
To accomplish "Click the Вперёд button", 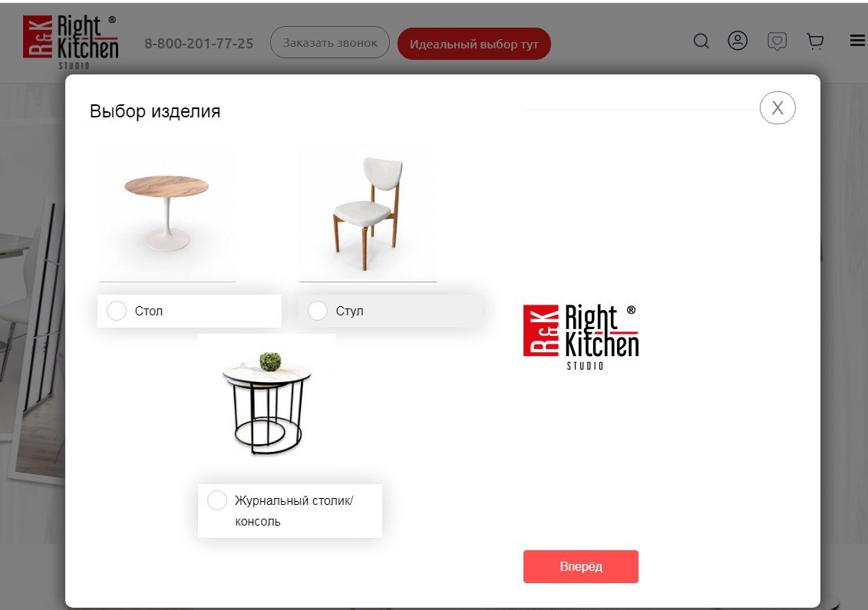I will 581,566.
